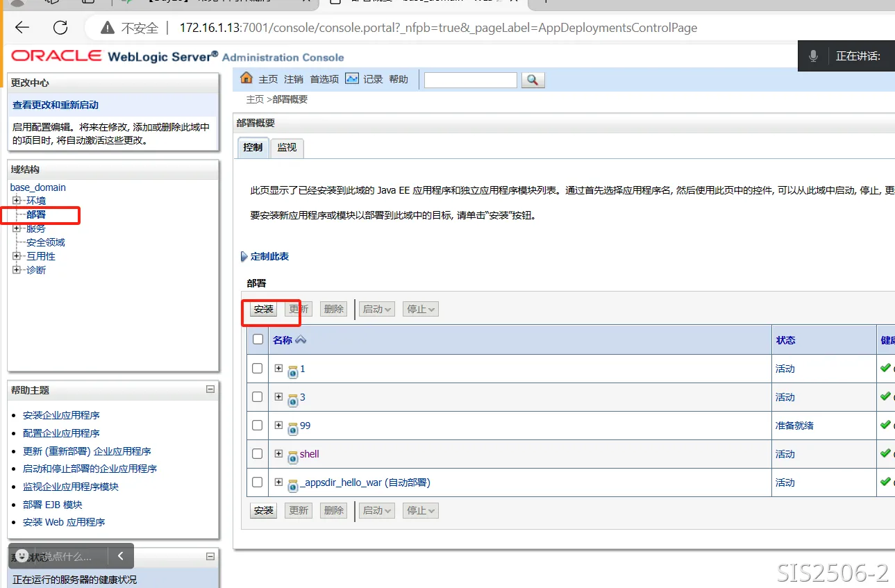Image resolution: width=895 pixels, height=588 pixels.
Task: Open the bottom 启动 dropdown button
Action: [x=377, y=510]
